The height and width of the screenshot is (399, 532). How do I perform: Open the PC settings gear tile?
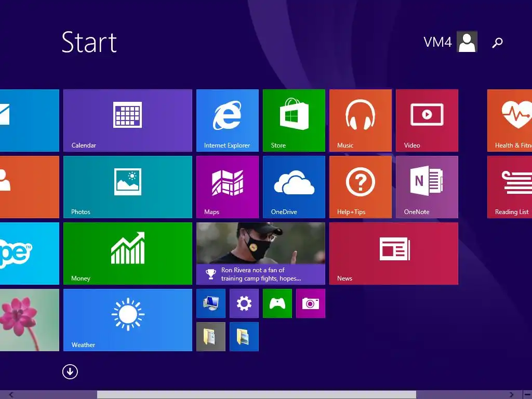(244, 303)
